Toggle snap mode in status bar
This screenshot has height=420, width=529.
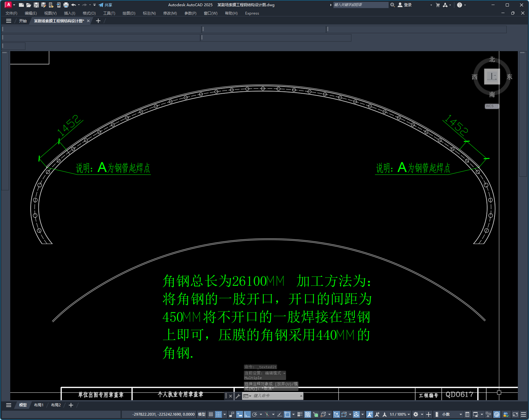coord(218,414)
